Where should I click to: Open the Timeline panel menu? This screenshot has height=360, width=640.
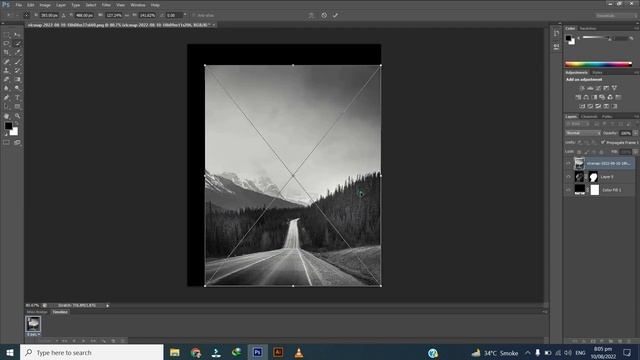point(544,312)
